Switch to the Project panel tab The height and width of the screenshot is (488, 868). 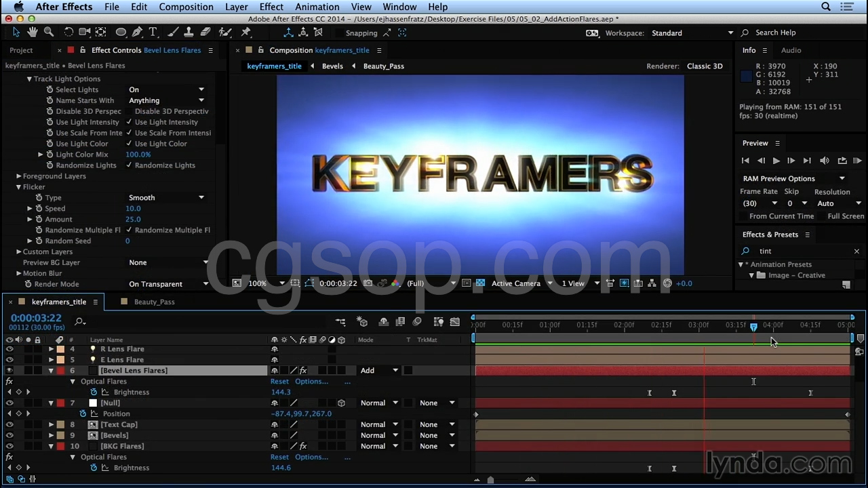[21, 50]
